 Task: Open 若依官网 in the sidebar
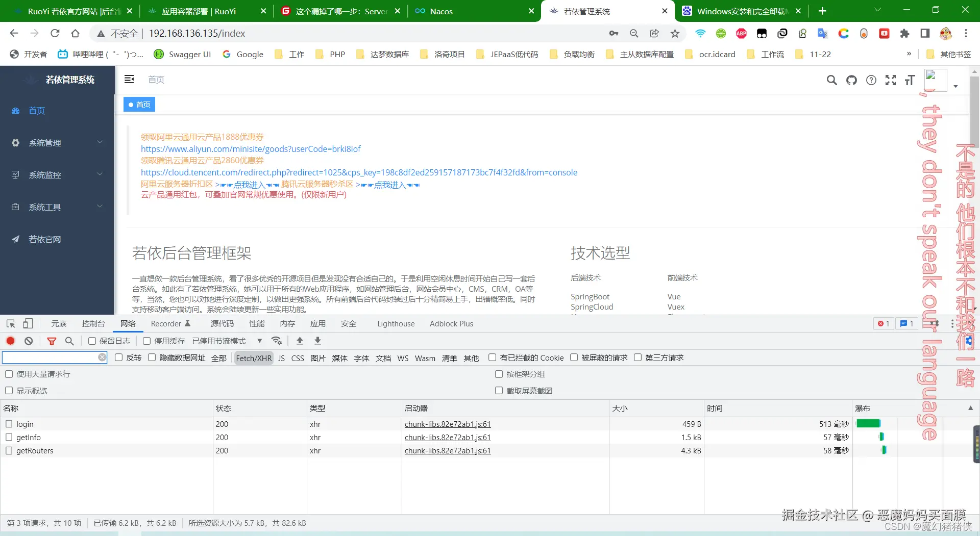click(57, 239)
